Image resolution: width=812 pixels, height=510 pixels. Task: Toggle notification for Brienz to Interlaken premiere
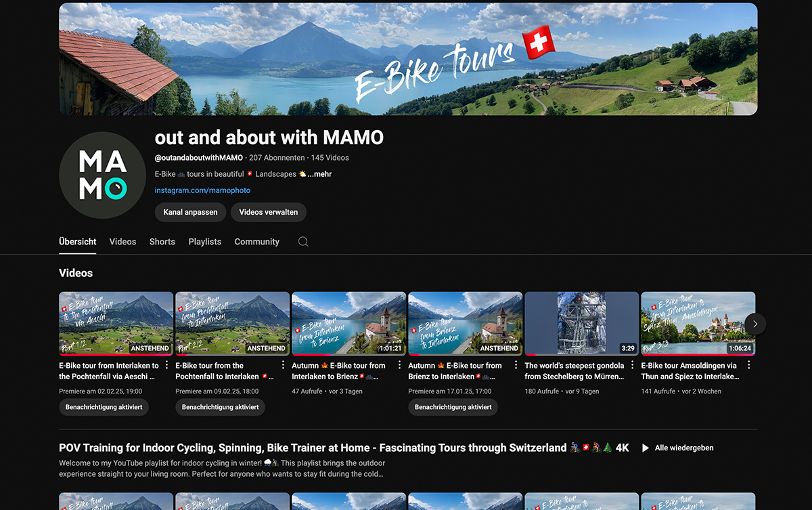point(453,407)
